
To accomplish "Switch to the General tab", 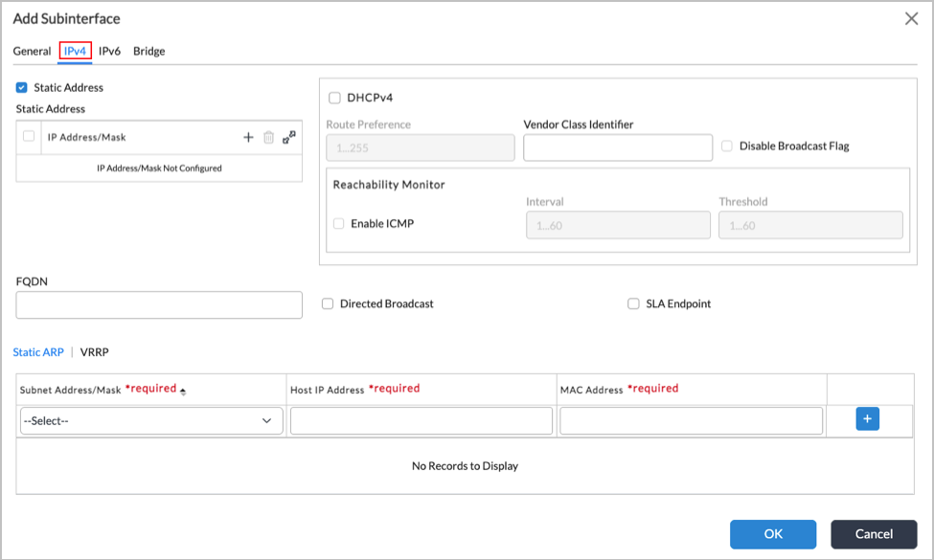I will coord(32,51).
